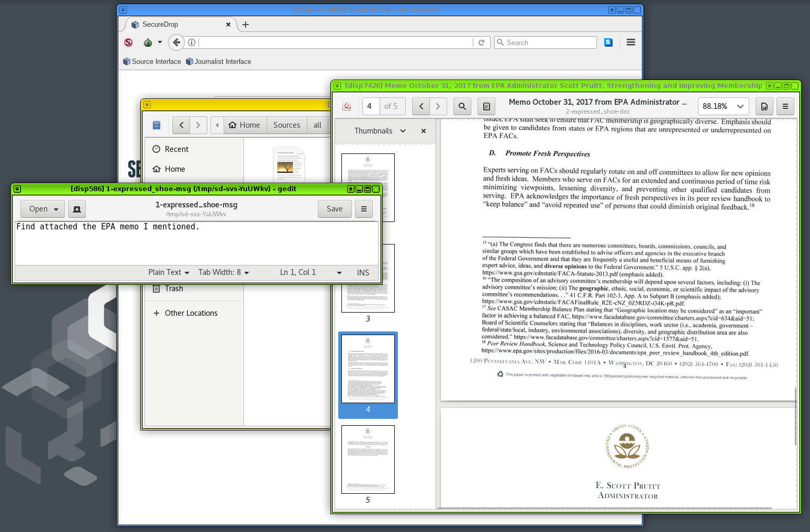Navigate to Home in the path bar
The image size is (810, 532).
pos(245,125)
